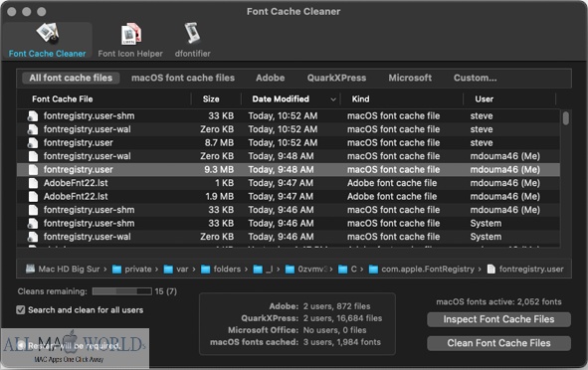588x370 pixels.
Task: Click Mac HD Big Sur in path bar
Action: [63, 270]
